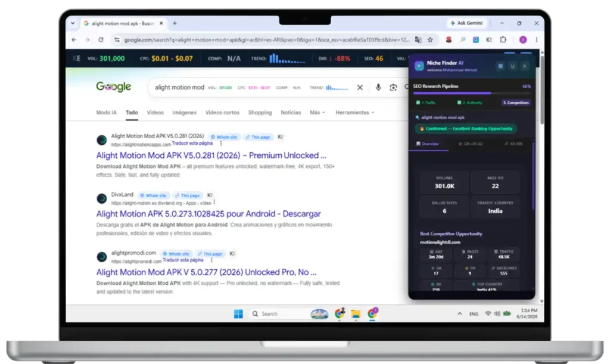Viewport: 610px width, 364px height.
Task: Open the Windows Start menu
Action: 238,313
